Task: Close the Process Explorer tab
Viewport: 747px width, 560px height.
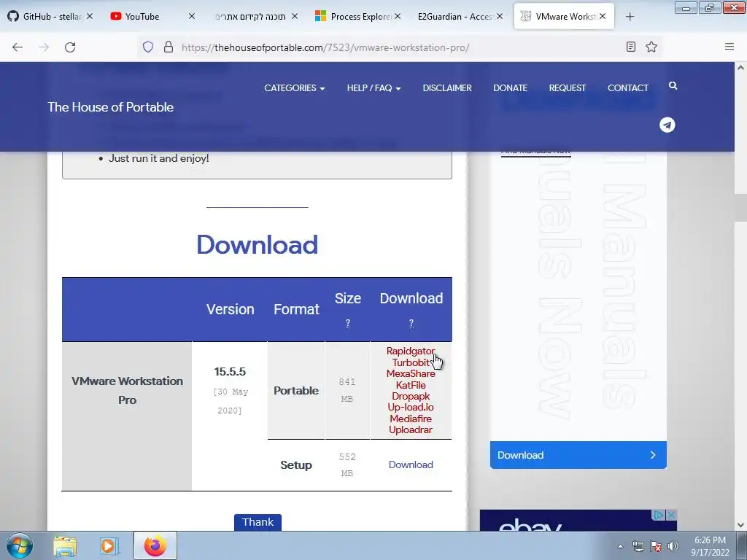Action: coord(398,16)
